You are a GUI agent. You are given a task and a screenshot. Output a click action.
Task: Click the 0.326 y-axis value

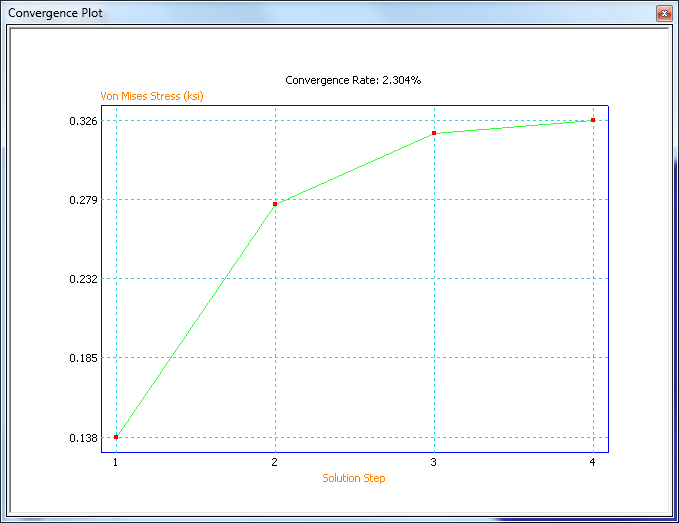click(x=84, y=121)
